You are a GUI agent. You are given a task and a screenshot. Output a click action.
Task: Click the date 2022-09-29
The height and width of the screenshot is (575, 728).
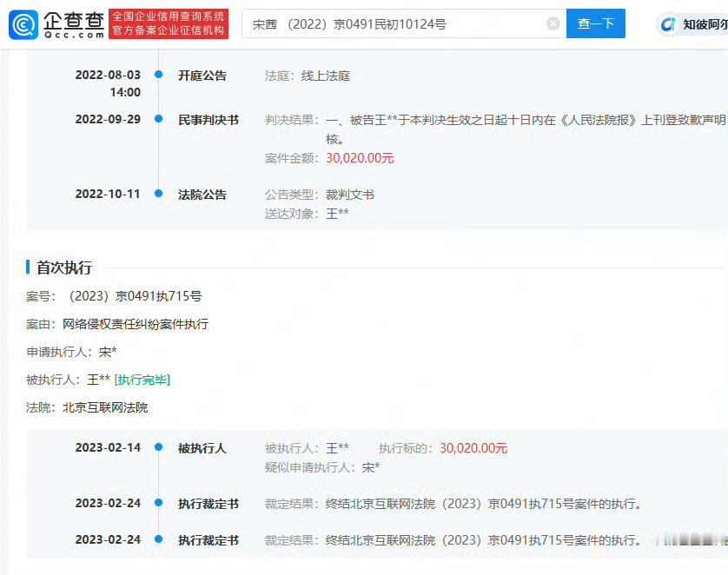point(108,119)
